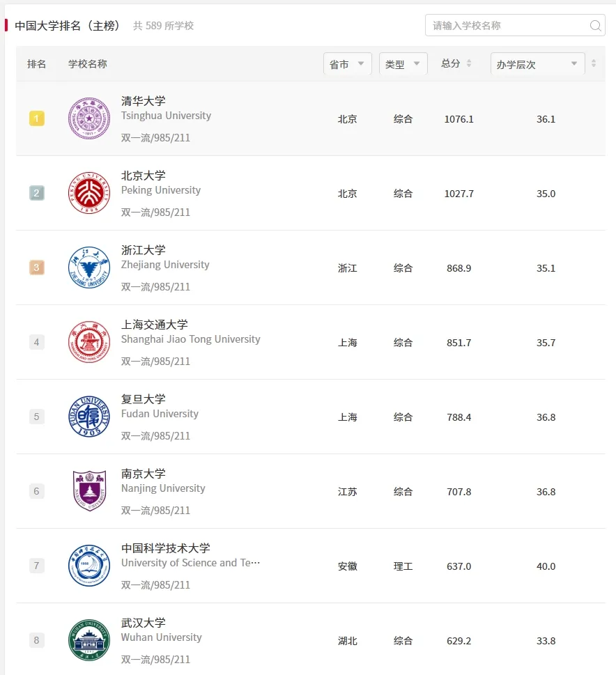The width and height of the screenshot is (616, 675).
Task: Focus the school name search field
Action: click(x=507, y=26)
